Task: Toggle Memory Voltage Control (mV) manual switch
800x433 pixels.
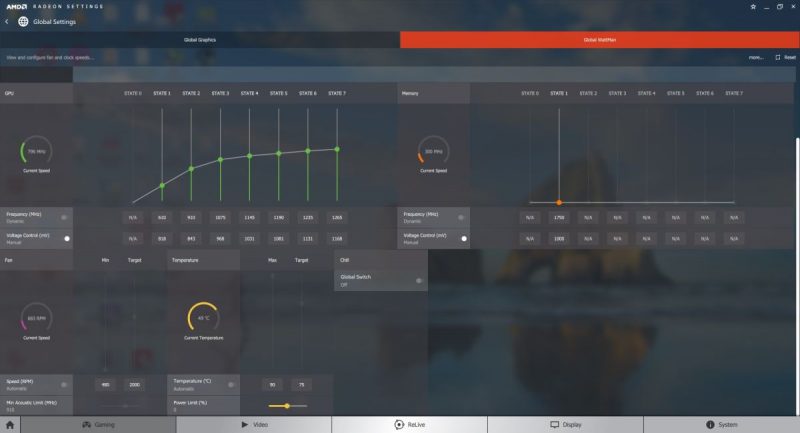Action: [463, 238]
